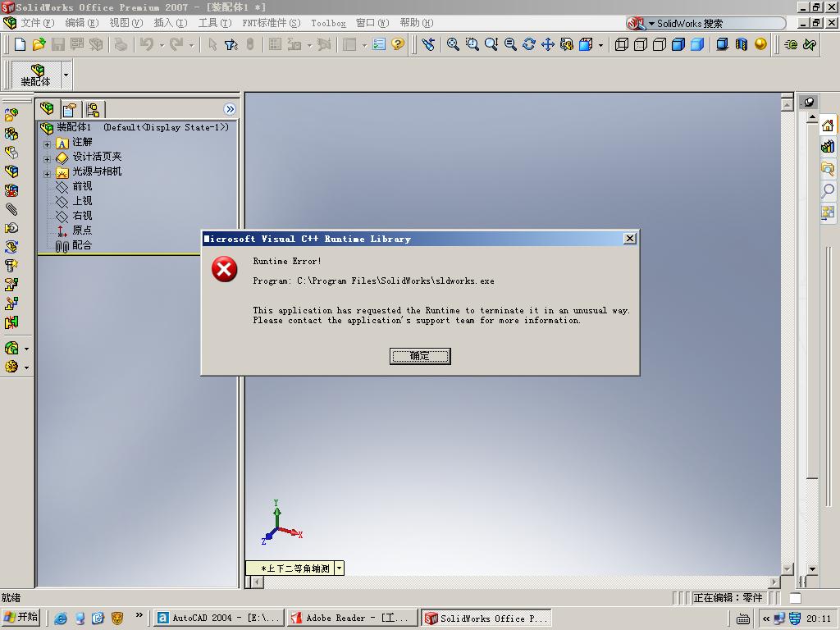Screen dimensions: 840x630
Task: Select the 配合 mates item
Action: [x=82, y=245]
